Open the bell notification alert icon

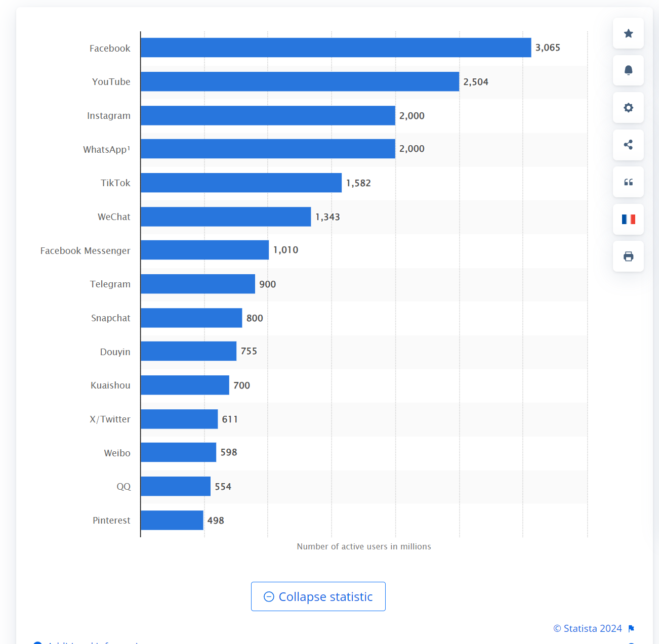coord(628,70)
